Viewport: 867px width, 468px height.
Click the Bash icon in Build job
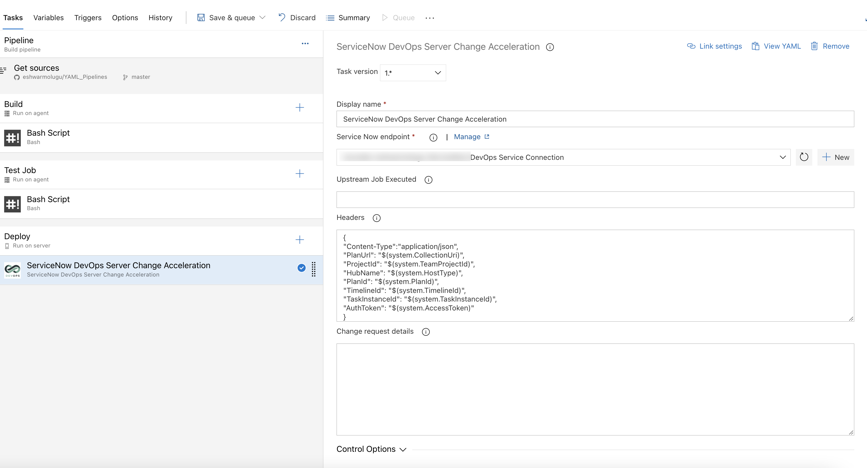click(x=12, y=138)
